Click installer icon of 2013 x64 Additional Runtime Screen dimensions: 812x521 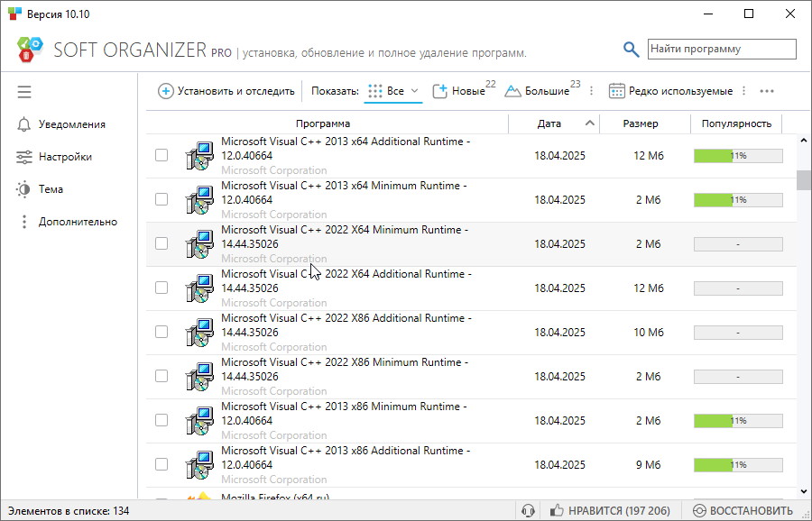pos(199,156)
